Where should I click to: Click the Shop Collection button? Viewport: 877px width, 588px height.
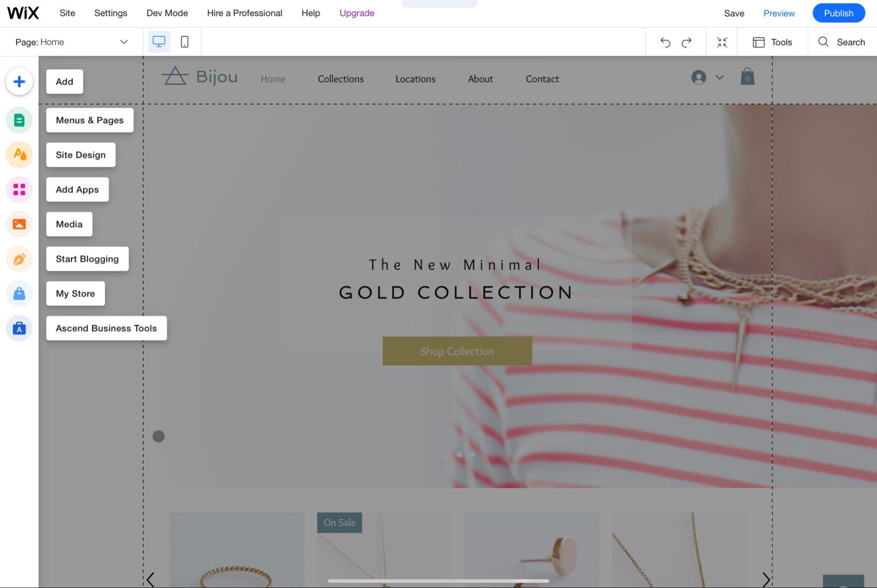457,351
